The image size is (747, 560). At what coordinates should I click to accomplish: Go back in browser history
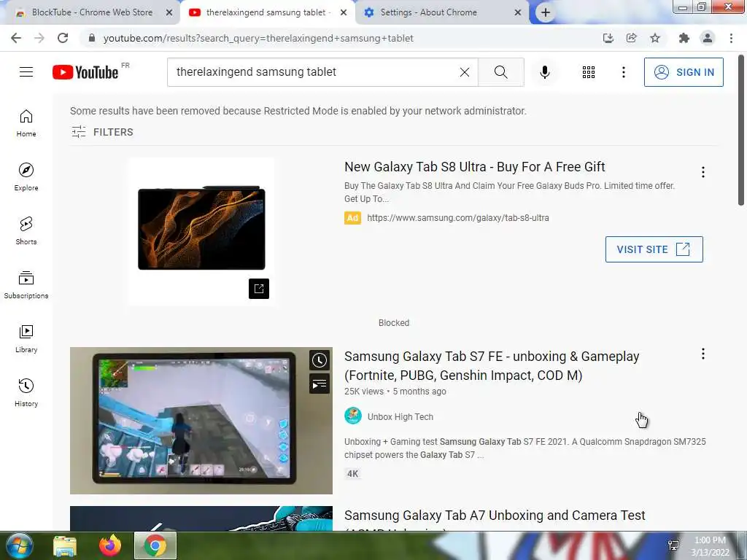(16, 38)
